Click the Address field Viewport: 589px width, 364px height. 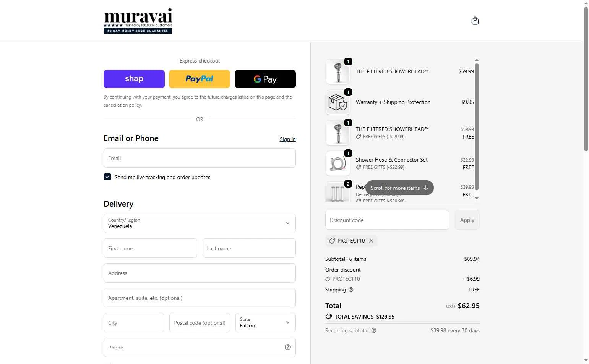click(200, 273)
